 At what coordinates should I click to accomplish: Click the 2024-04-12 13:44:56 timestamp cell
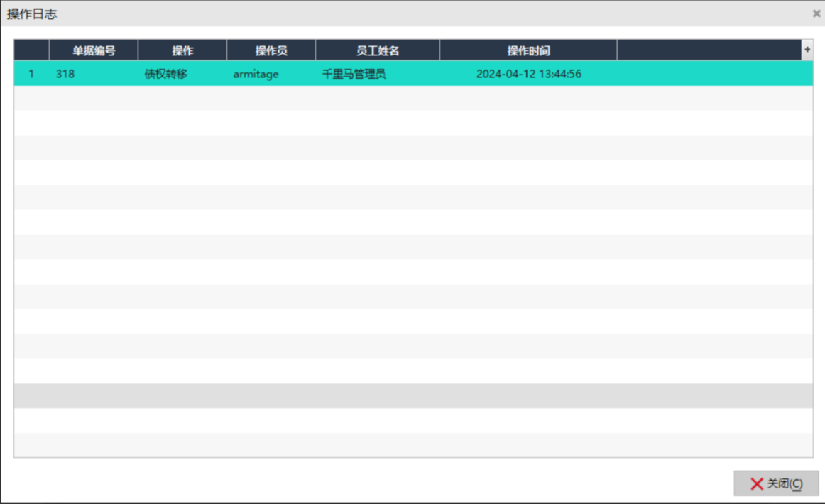(528, 74)
